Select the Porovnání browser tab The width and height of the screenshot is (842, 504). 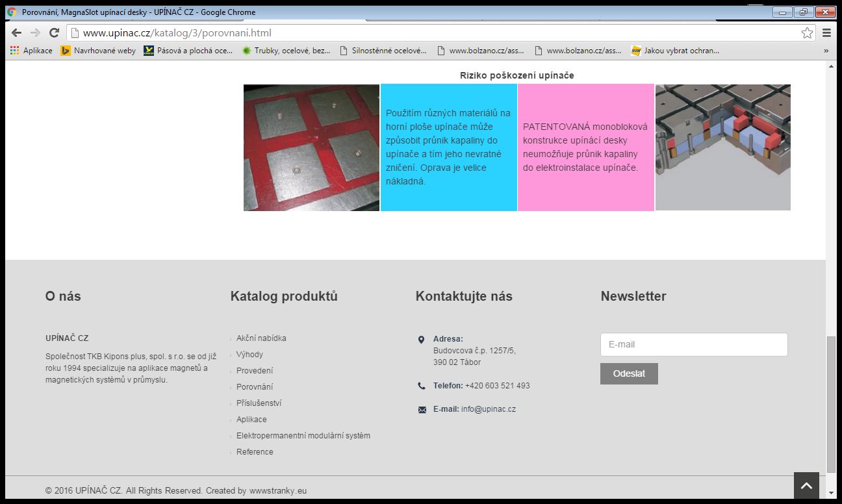tap(138, 12)
